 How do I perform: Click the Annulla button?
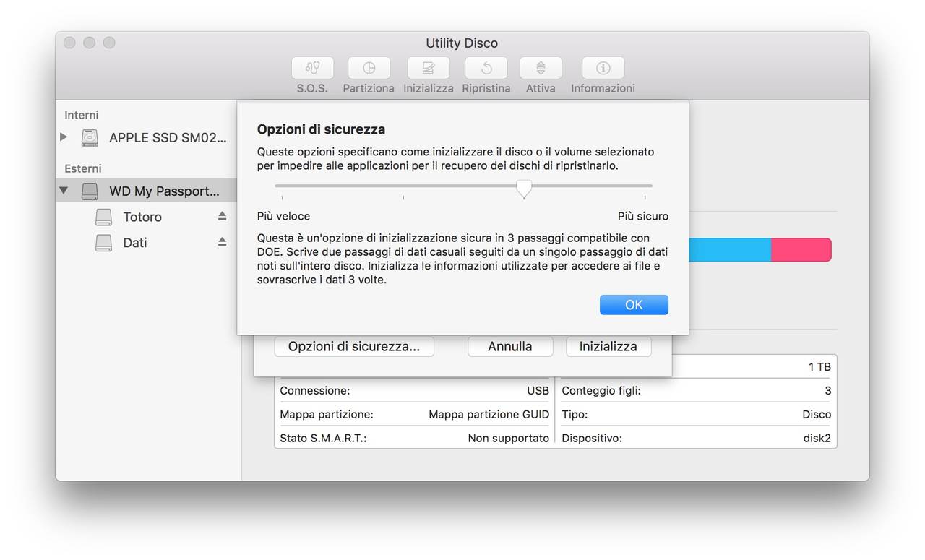pos(510,347)
